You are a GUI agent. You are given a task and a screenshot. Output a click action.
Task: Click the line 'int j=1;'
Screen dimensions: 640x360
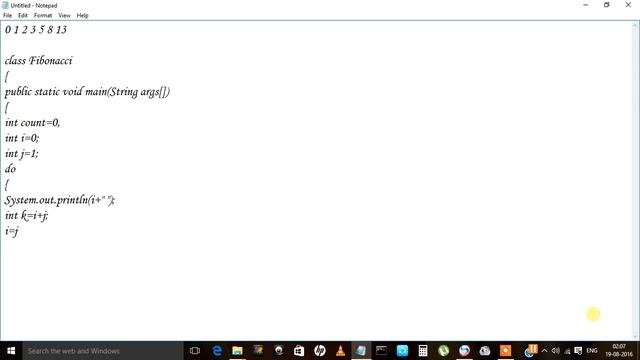(x=21, y=153)
